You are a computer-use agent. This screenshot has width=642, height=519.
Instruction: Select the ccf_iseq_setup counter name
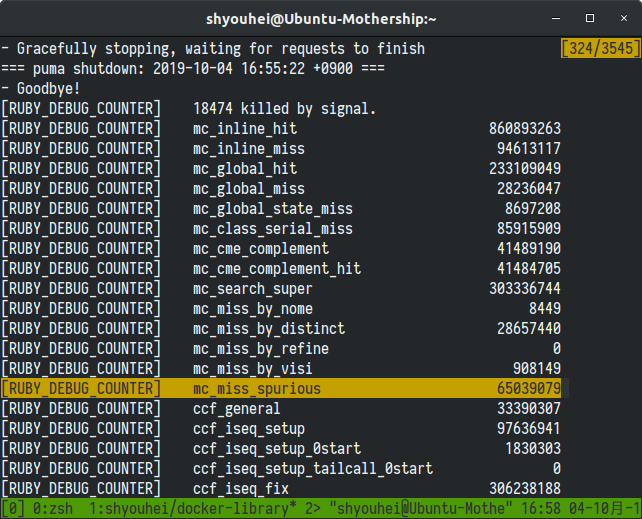pos(249,429)
